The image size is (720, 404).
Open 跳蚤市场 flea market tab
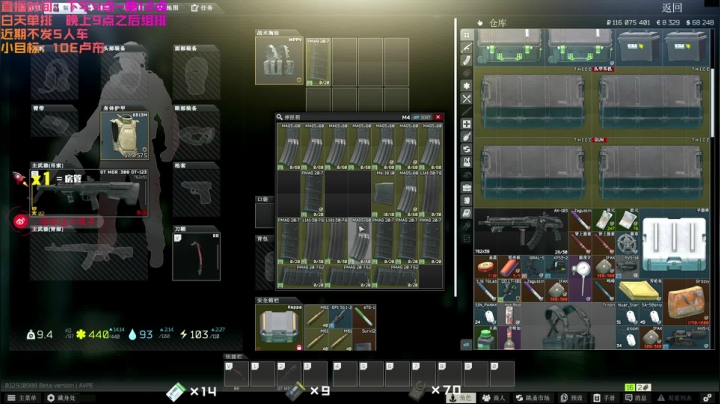(533, 398)
